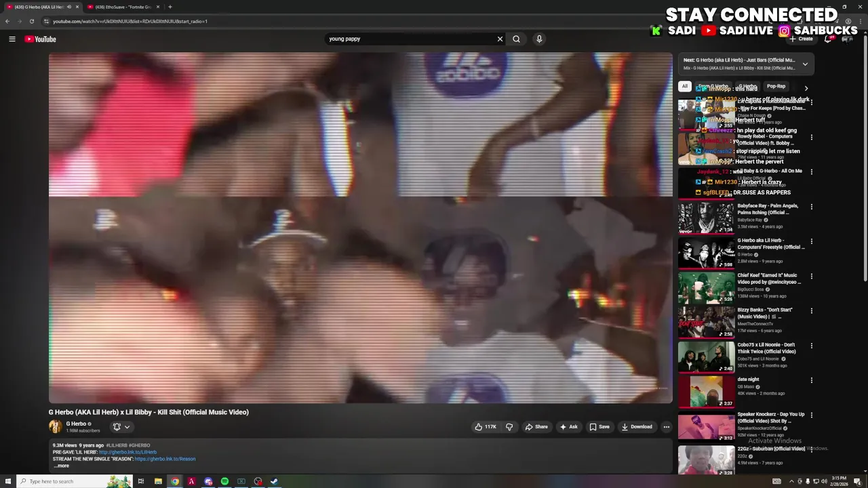Click the Chrome icon in the taskbar

coord(175,481)
